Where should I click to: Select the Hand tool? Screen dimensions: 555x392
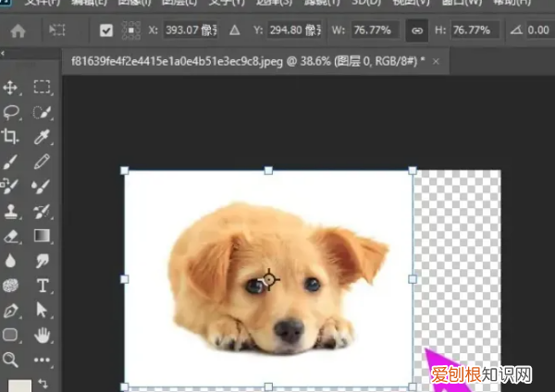point(43,335)
